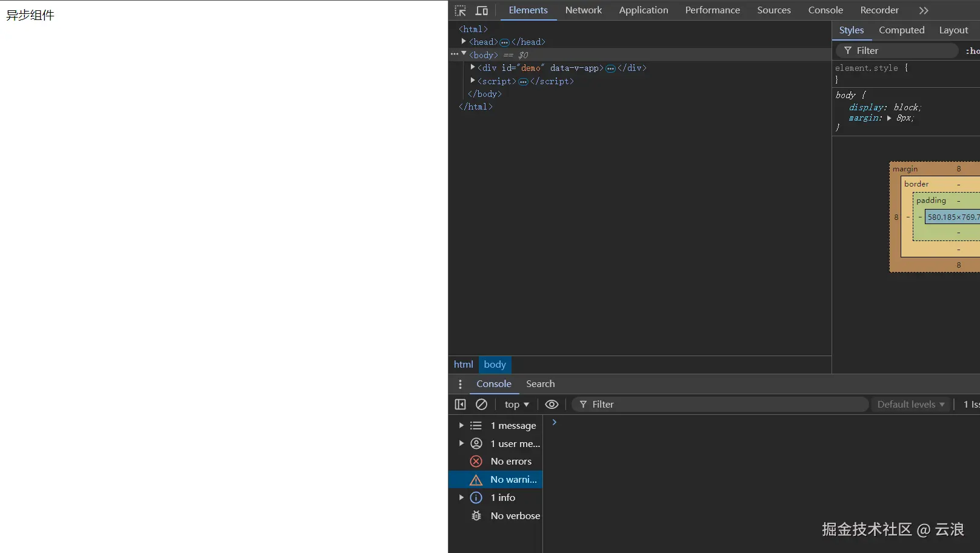Open the actions menu dots beside body row
980x553 pixels.
[x=455, y=55]
